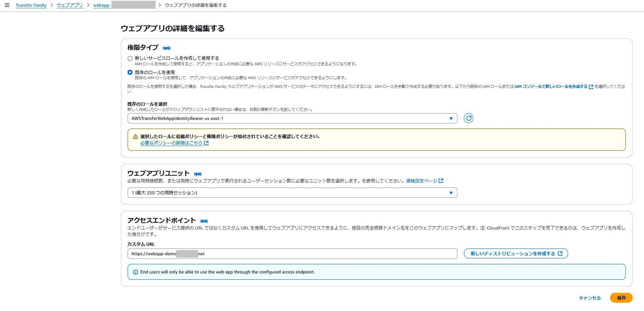Click the カスタム URL input field

(x=292, y=254)
